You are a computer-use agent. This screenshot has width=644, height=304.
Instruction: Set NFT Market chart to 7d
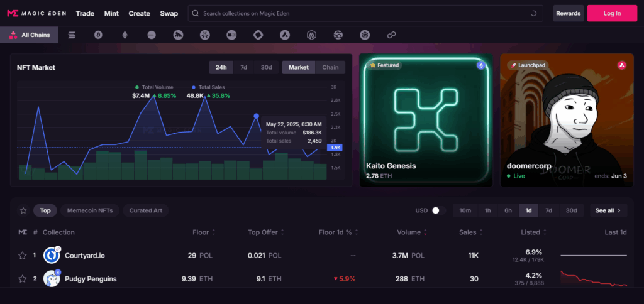pyautogui.click(x=243, y=67)
